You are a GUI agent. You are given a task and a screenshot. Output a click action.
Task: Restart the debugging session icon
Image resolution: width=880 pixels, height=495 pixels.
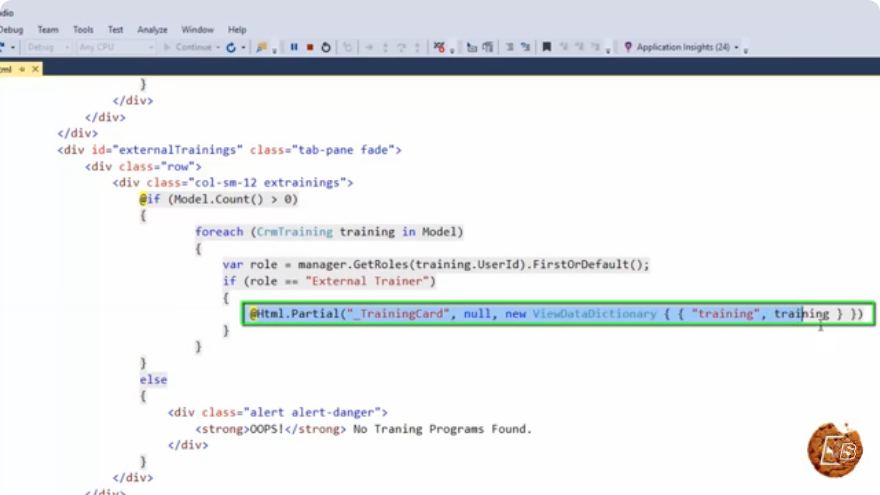326,47
